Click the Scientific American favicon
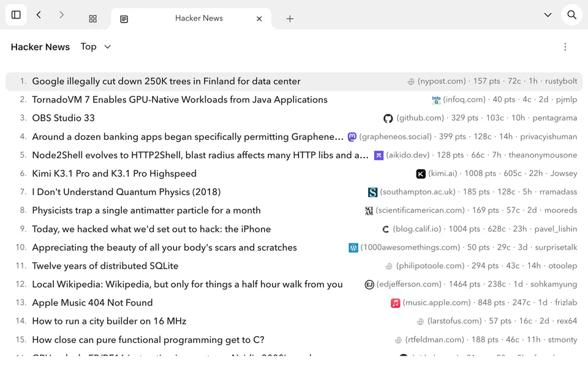The height and width of the screenshot is (368, 588). [369, 210]
